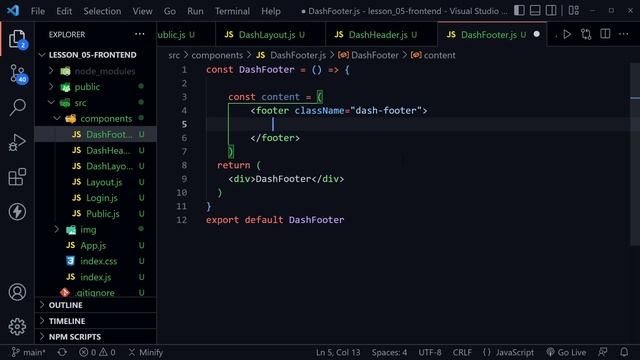640x360 pixels.
Task: Open the Terminal menu
Action: pyautogui.click(x=232, y=11)
